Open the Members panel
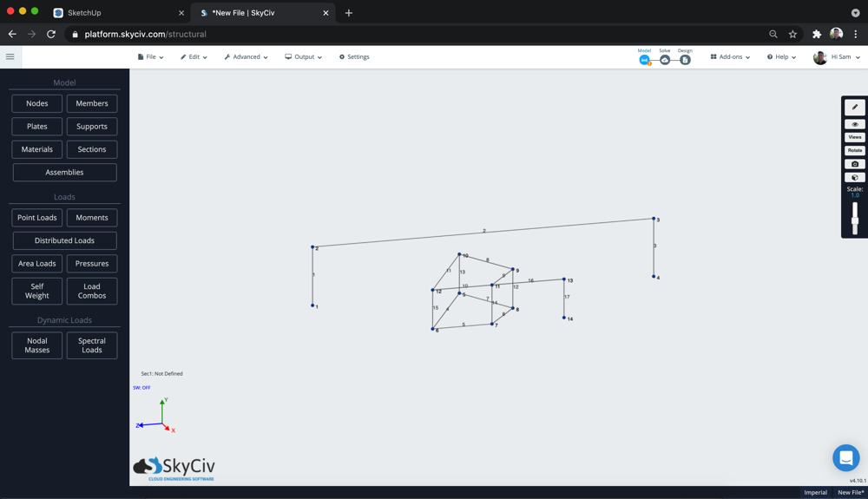Screen dimensions: 868x499 coord(92,103)
